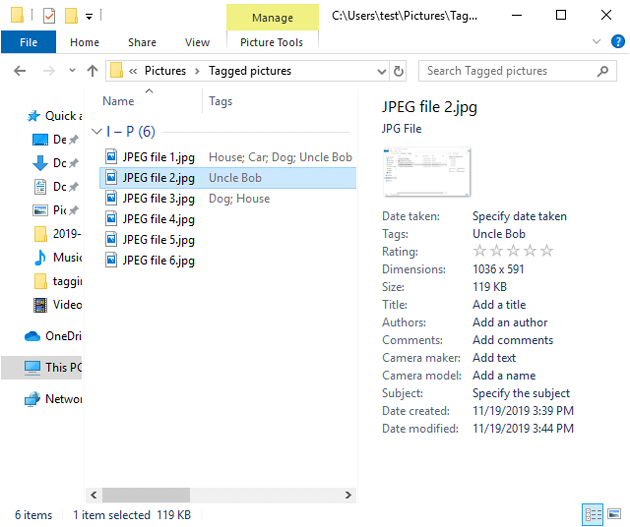Viewport: 630px width, 527px height.
Task: Click 'Add text' for Camera maker
Action: coord(494,357)
